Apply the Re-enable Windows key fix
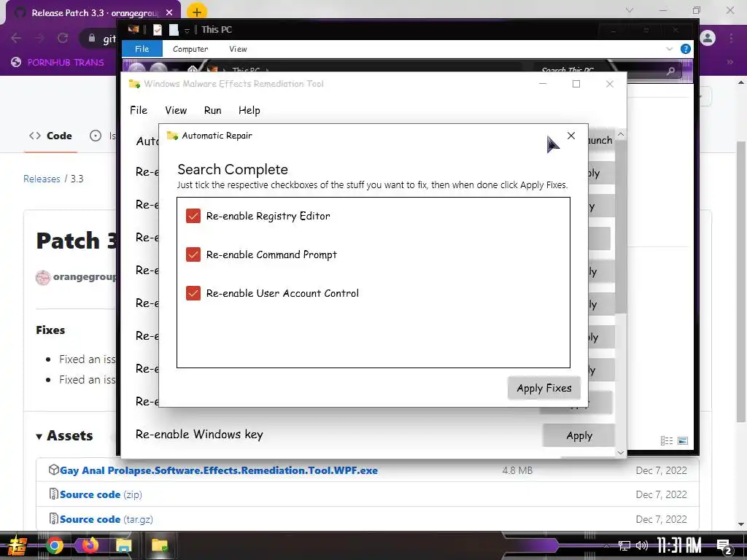 point(578,435)
